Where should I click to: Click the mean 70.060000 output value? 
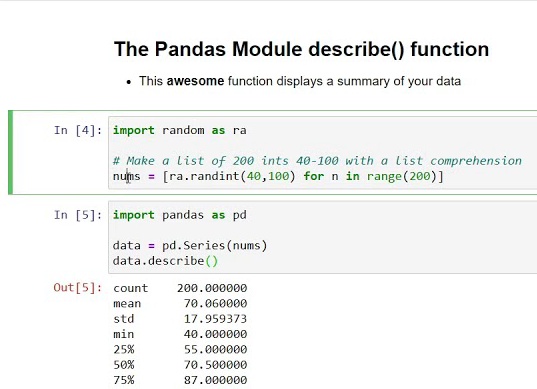[x=215, y=303]
